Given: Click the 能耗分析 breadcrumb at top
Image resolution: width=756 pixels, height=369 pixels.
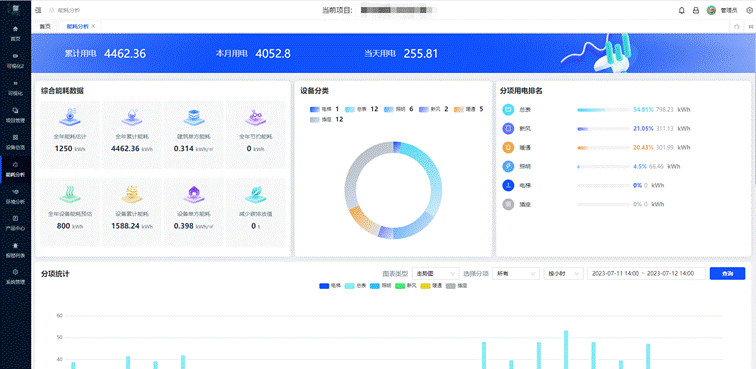Looking at the screenshot, I should pyautogui.click(x=69, y=10).
